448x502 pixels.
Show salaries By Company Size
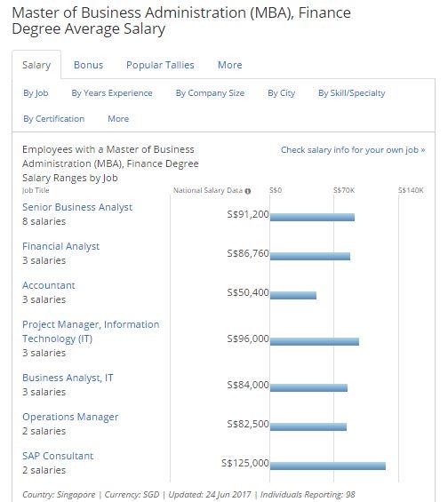210,93
